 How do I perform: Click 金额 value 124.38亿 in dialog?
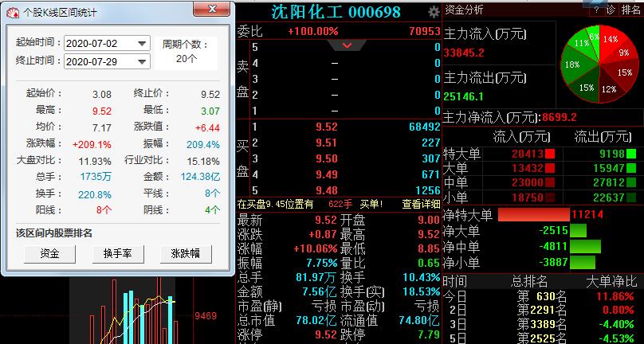point(200,177)
